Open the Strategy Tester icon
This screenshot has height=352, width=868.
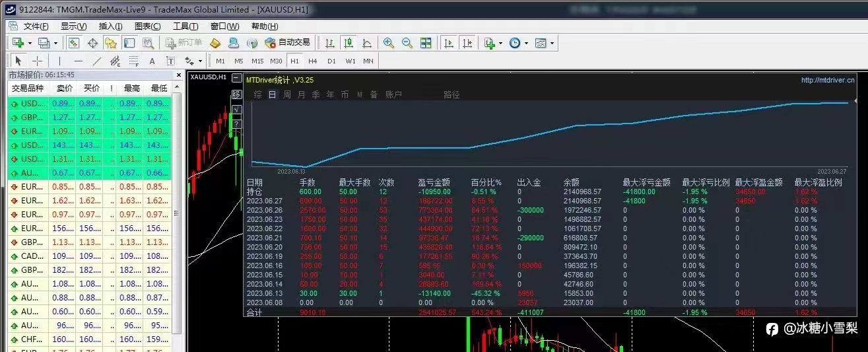point(148,43)
